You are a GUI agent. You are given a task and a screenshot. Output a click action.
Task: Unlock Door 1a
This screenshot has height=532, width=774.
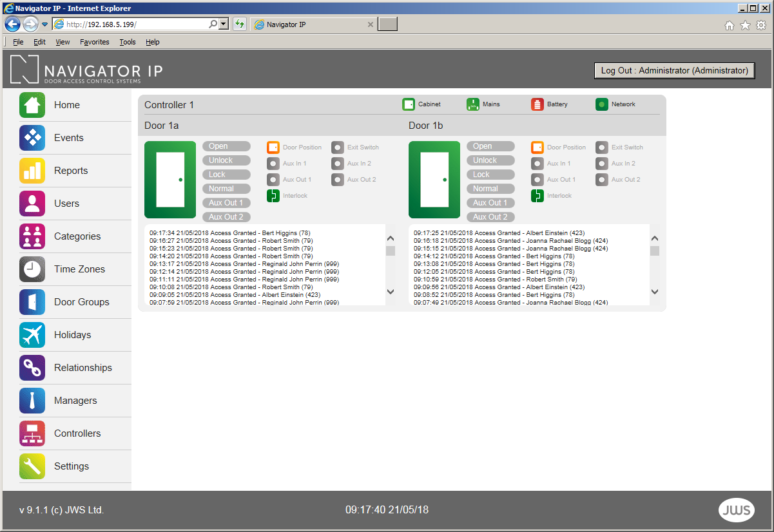(x=226, y=160)
